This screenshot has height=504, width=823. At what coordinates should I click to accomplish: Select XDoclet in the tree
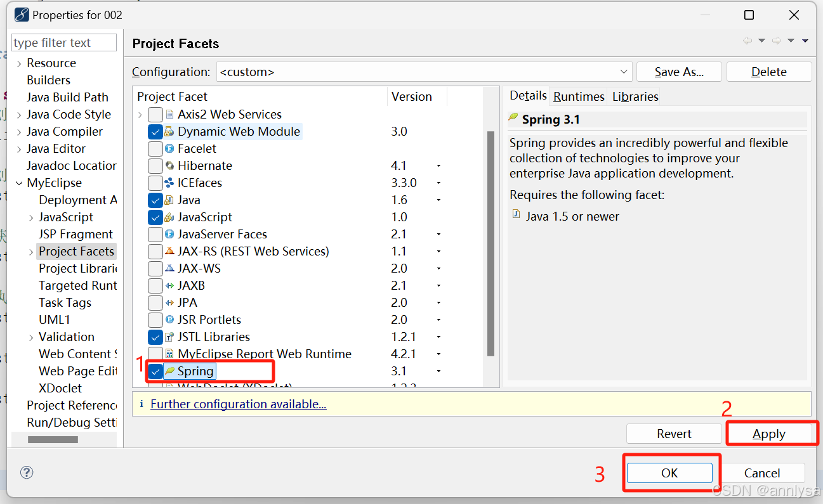click(60, 389)
